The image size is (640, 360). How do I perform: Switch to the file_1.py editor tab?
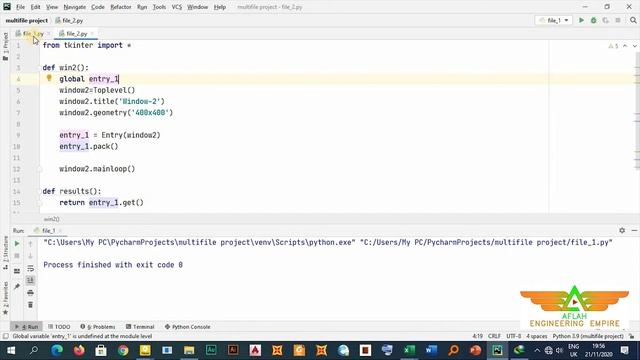[32, 33]
